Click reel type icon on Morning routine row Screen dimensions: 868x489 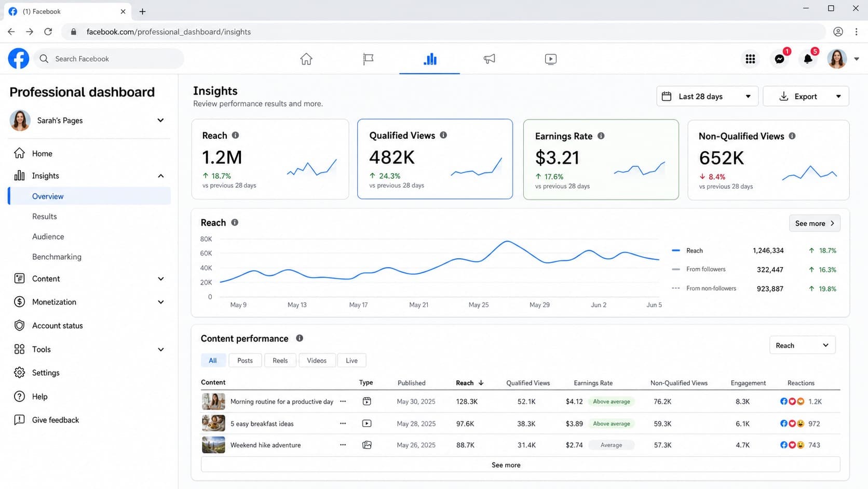[367, 401]
